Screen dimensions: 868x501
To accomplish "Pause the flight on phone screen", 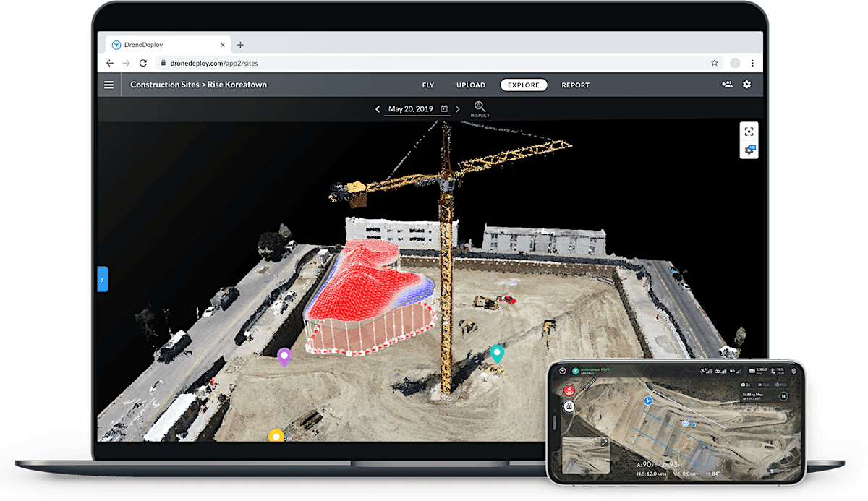I will pyautogui.click(x=783, y=396).
